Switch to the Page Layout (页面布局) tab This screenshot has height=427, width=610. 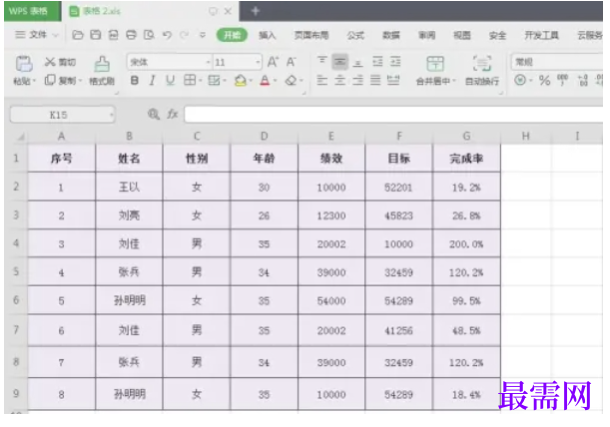pyautogui.click(x=311, y=35)
